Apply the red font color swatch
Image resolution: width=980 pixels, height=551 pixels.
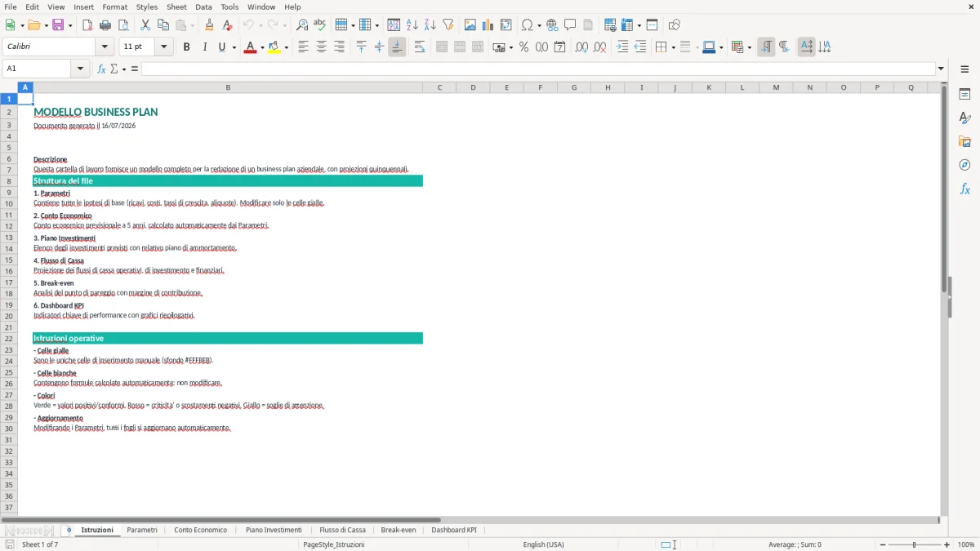(x=249, y=47)
